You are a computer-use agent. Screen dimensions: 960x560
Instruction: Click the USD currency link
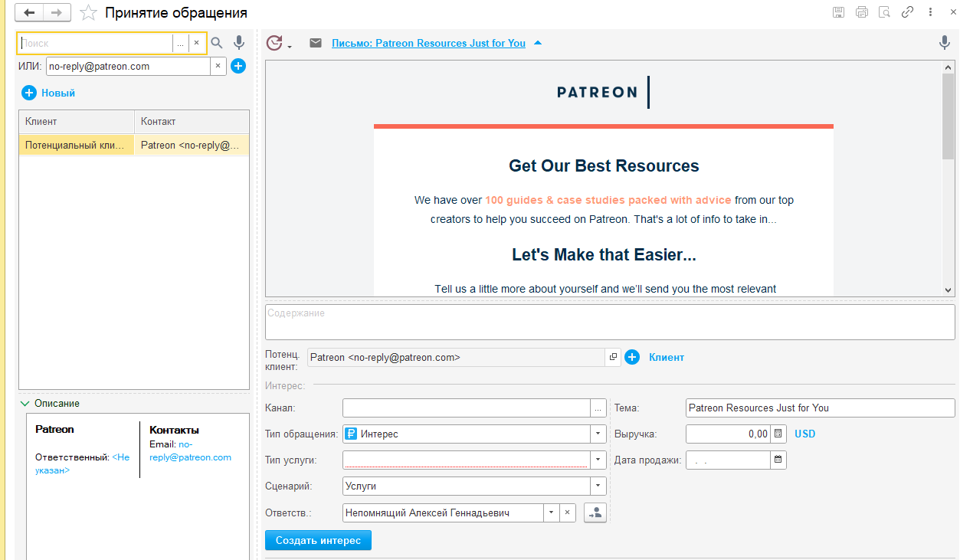pos(805,434)
